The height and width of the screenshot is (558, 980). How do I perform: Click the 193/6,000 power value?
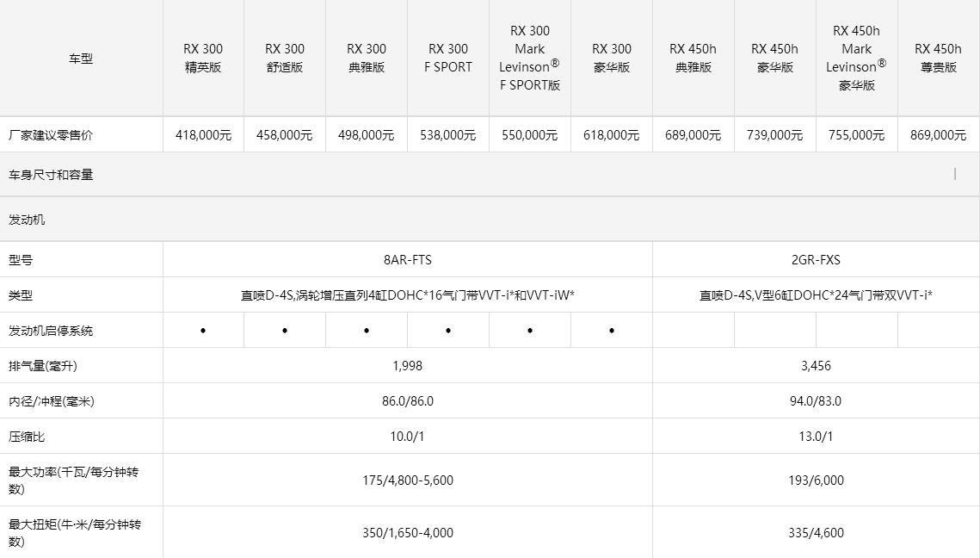click(816, 480)
